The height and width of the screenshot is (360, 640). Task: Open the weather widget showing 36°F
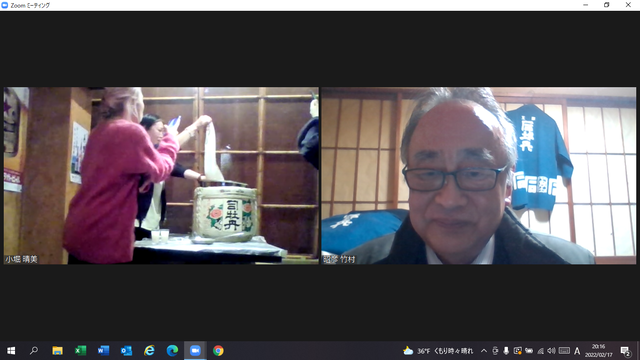click(x=438, y=351)
